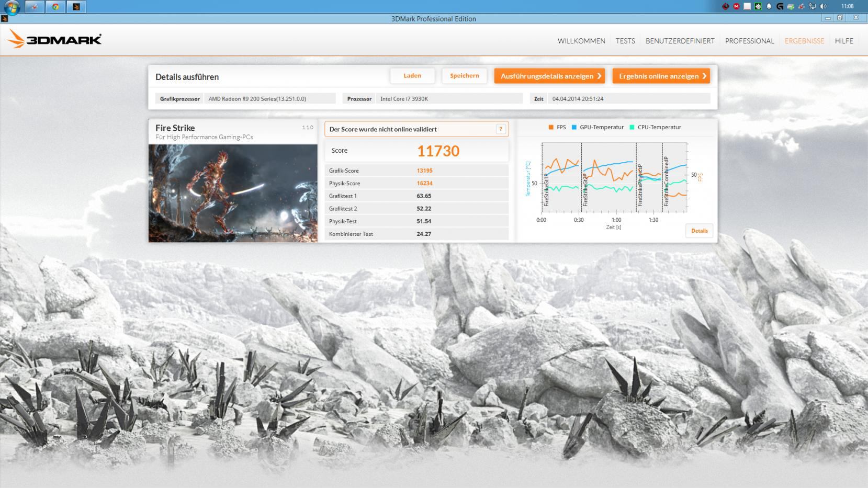Viewport: 868px width, 488px height.
Task: Open the MEGA tray icon
Action: 737,6
